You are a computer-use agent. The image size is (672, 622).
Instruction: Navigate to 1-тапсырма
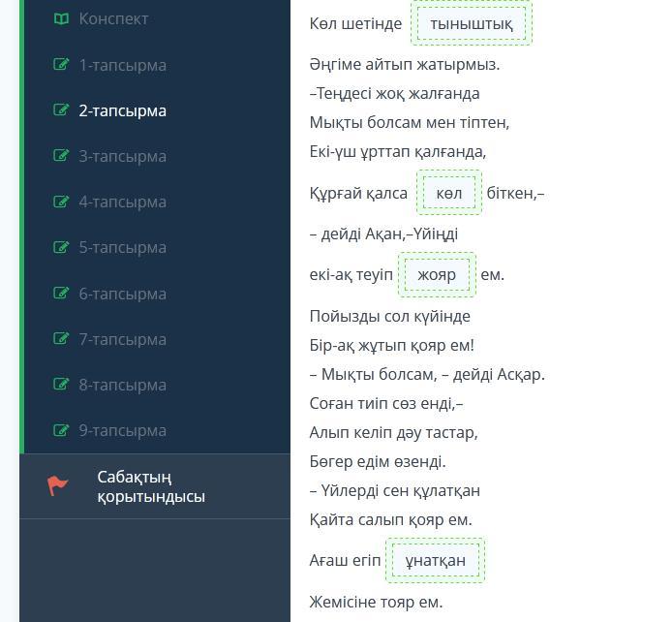point(122,65)
